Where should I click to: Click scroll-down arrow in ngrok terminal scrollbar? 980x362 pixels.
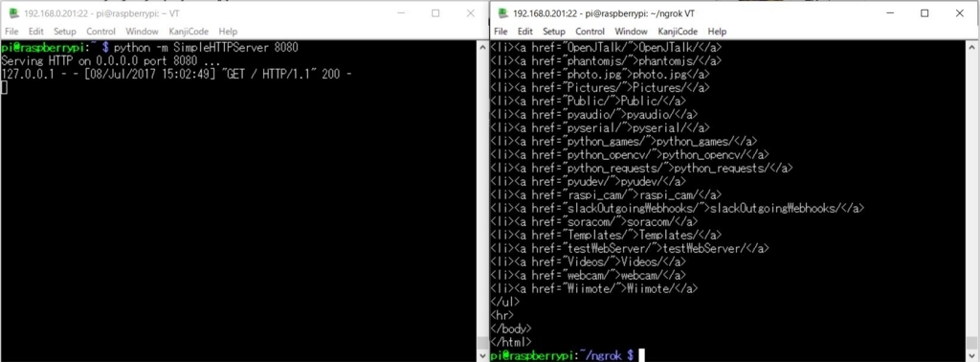972,355
